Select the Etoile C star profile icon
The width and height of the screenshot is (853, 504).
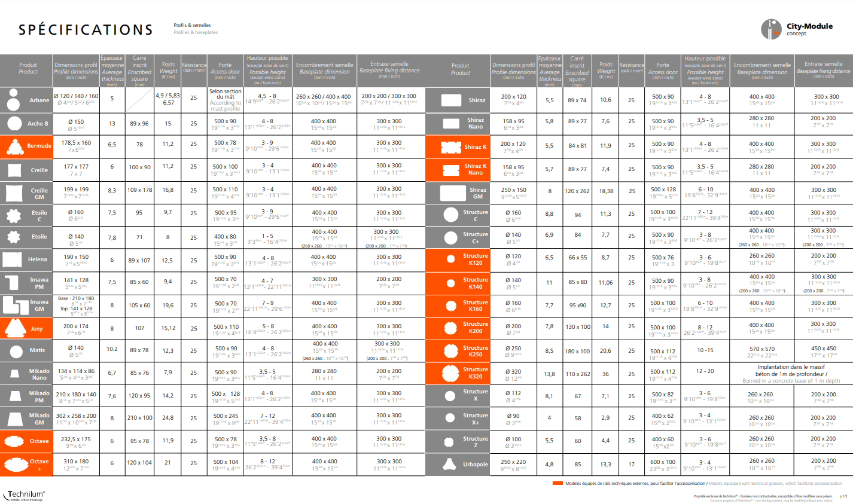point(14,215)
